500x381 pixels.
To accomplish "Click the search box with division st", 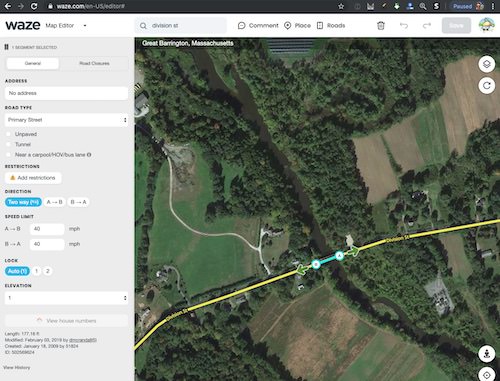I will pos(181,26).
